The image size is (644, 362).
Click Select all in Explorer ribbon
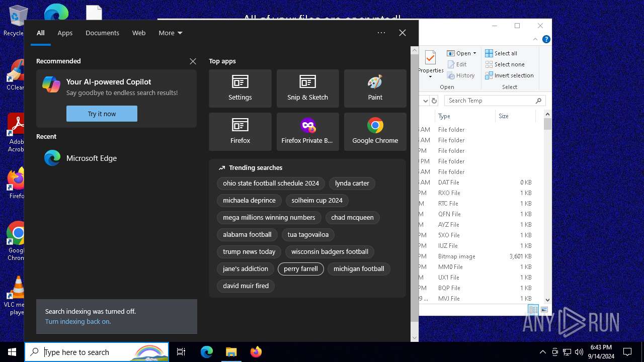501,53
